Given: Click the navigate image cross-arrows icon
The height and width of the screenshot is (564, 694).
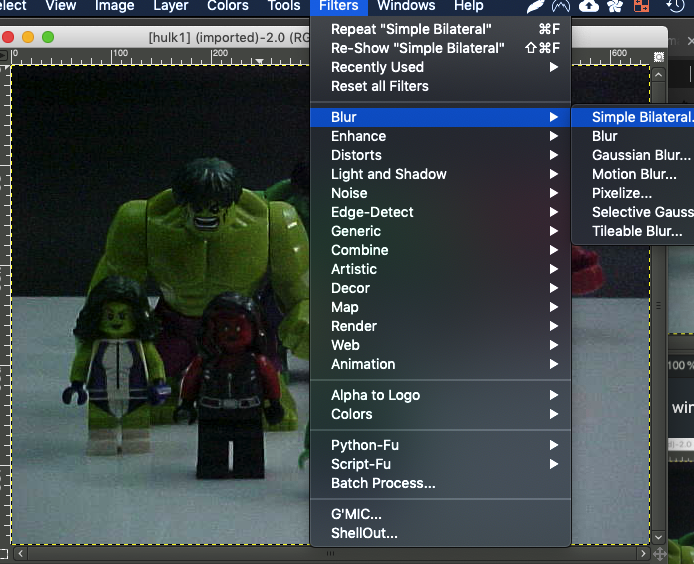Looking at the screenshot, I should pos(659,554).
